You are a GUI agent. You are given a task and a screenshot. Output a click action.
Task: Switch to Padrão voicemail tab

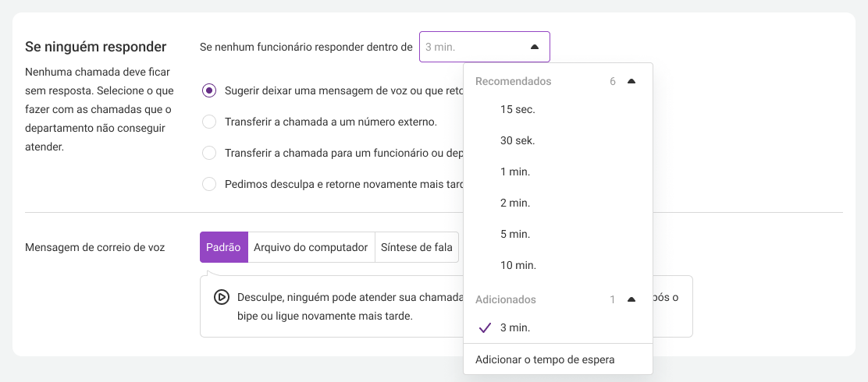pyautogui.click(x=224, y=247)
